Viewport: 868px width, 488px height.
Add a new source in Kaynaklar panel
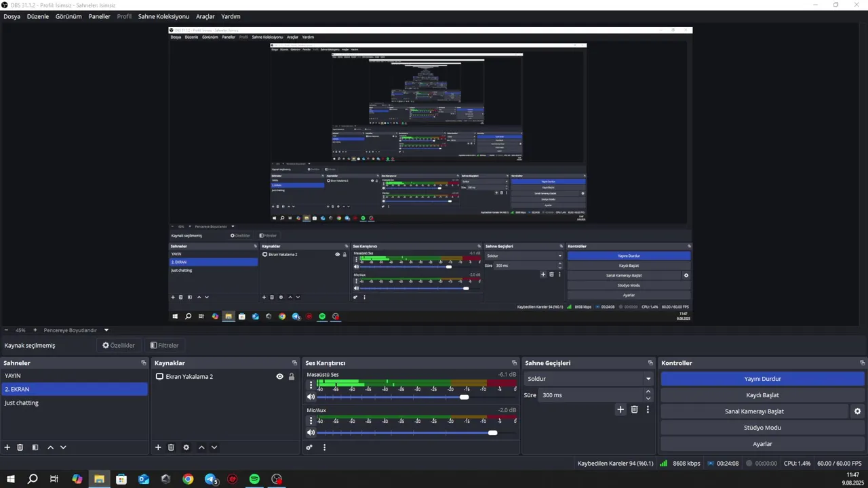pyautogui.click(x=158, y=447)
